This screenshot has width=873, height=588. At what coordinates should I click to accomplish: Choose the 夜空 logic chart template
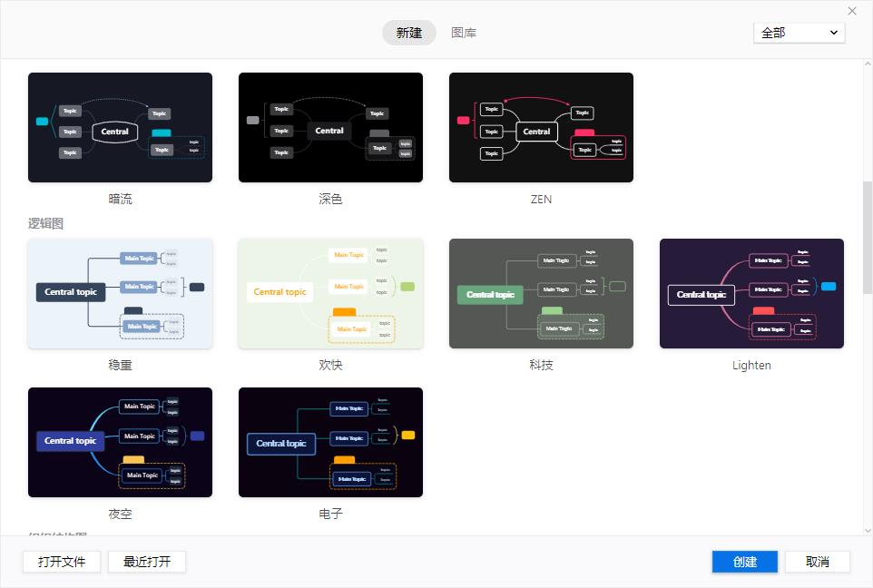(x=121, y=442)
